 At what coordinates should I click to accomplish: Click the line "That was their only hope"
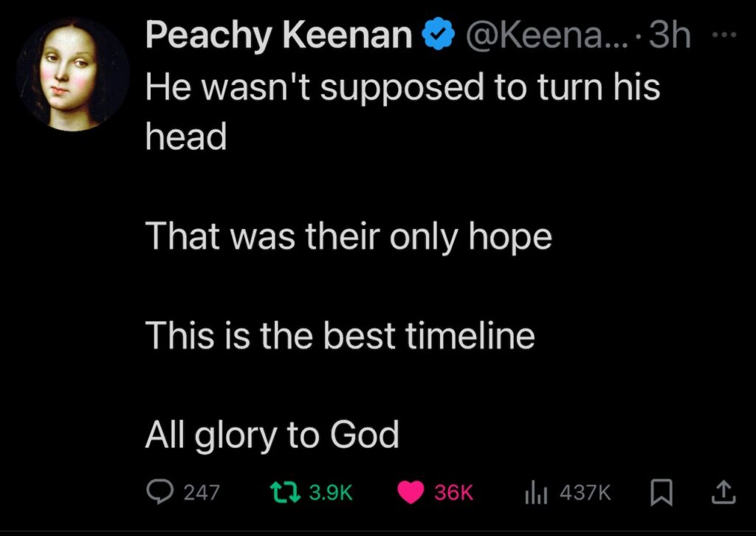(348, 238)
